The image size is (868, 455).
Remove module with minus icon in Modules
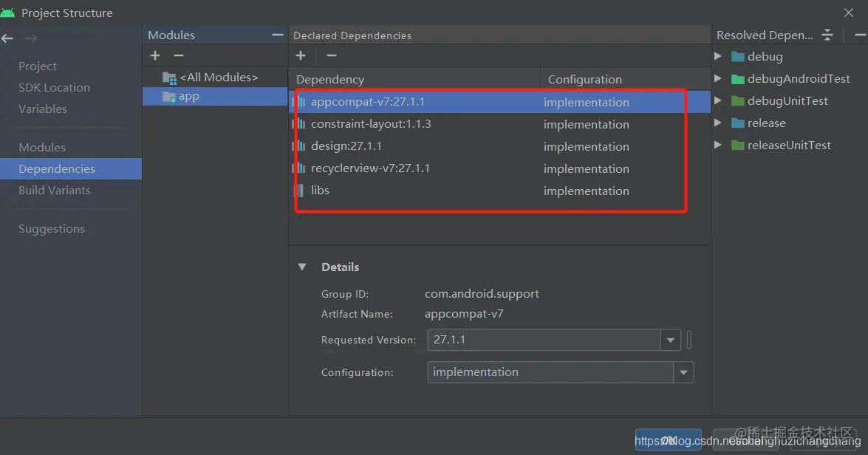click(x=178, y=55)
